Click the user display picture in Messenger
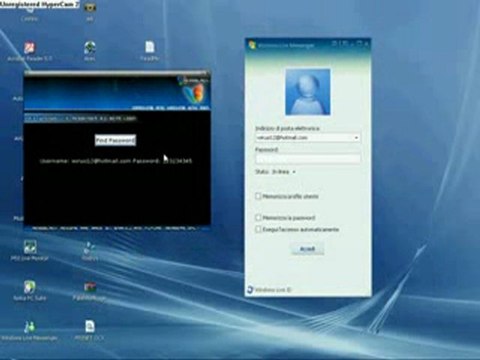This screenshot has height=360, width=480. [308, 92]
